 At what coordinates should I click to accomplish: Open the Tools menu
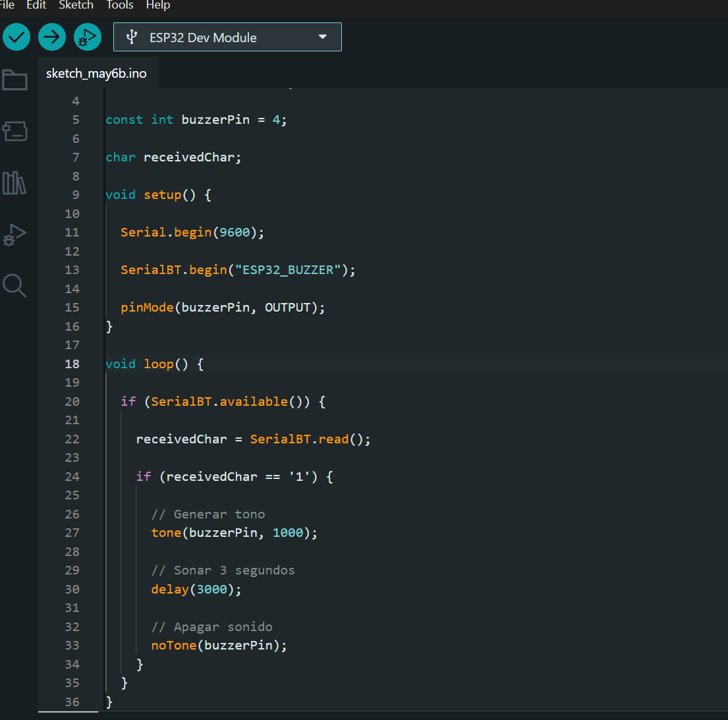[x=120, y=5]
